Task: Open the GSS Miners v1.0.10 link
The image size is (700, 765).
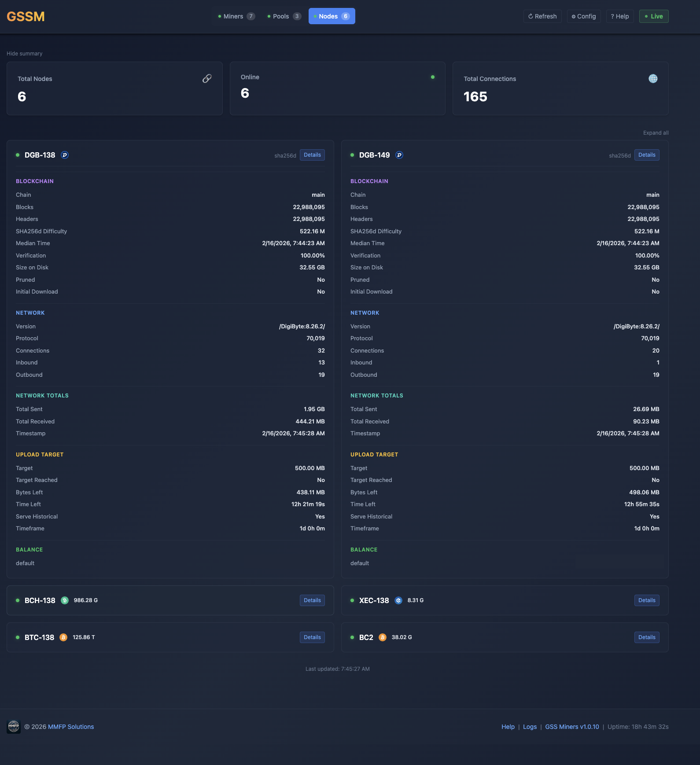Action: 572,727
